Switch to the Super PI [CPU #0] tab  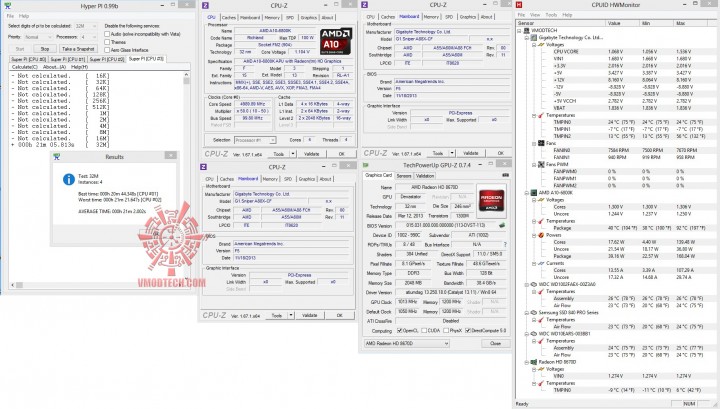tap(29, 60)
